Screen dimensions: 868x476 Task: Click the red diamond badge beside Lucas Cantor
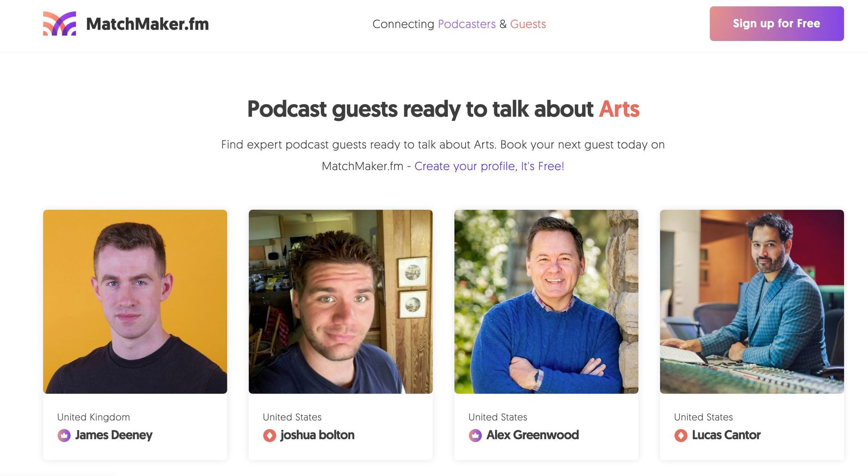pos(681,435)
